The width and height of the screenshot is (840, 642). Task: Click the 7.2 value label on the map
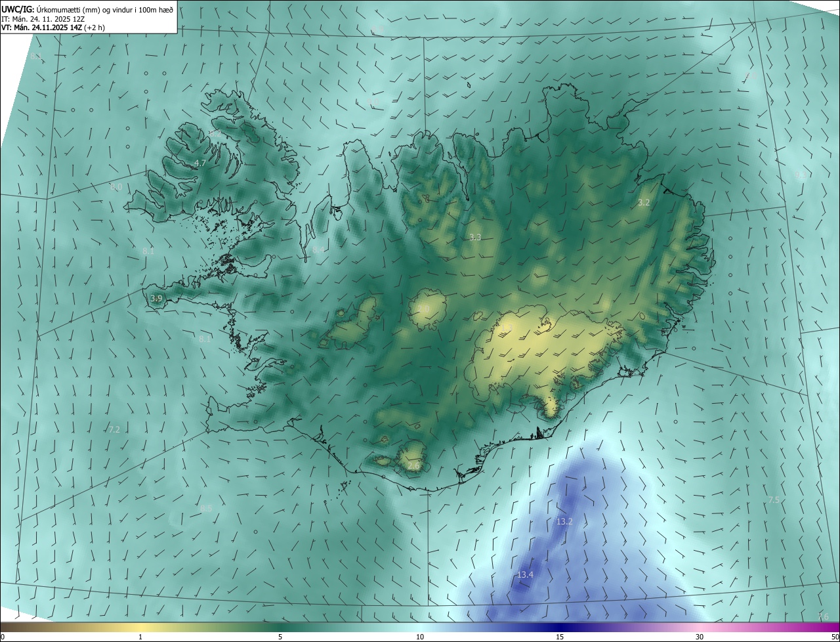pyautogui.click(x=114, y=429)
